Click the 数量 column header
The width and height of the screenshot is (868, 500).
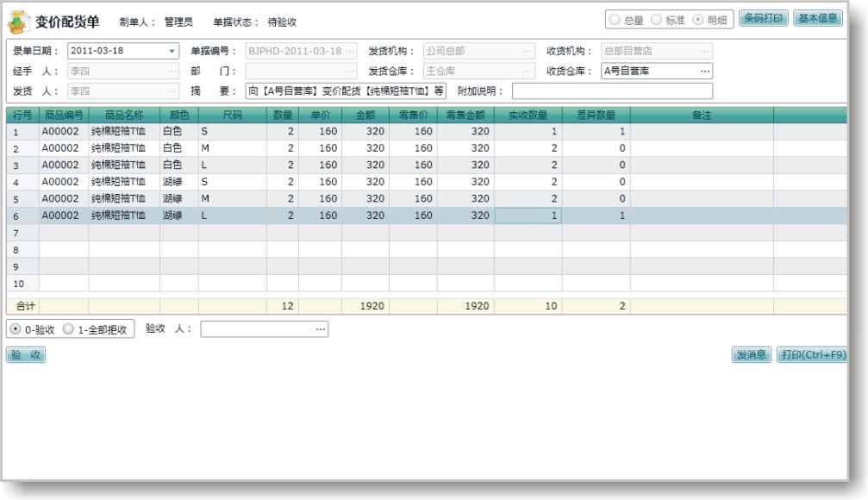tap(283, 116)
